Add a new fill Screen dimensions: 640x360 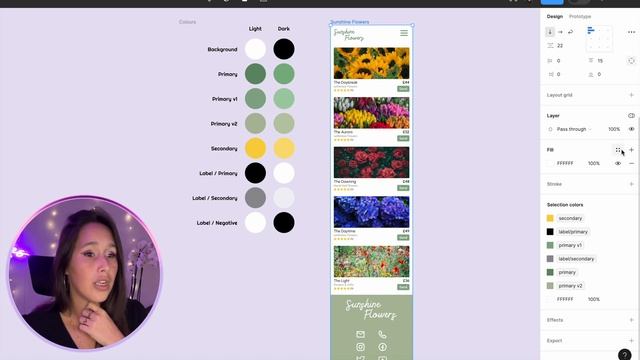point(631,150)
